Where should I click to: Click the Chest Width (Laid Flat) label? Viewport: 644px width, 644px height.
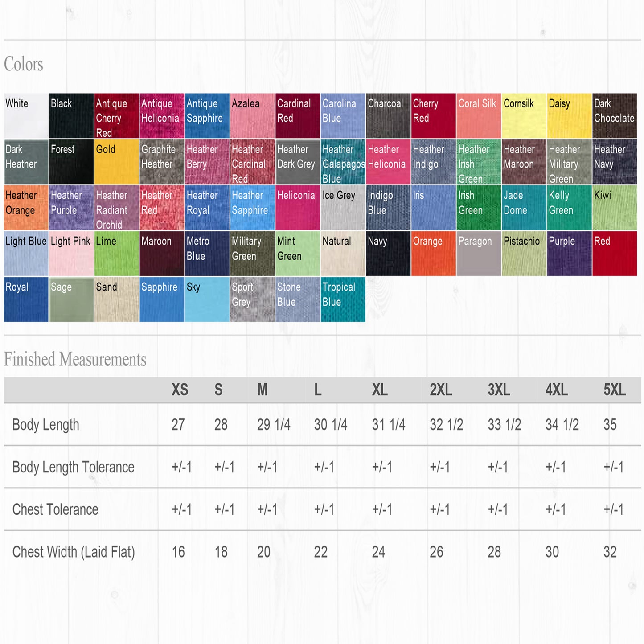pos(74,552)
